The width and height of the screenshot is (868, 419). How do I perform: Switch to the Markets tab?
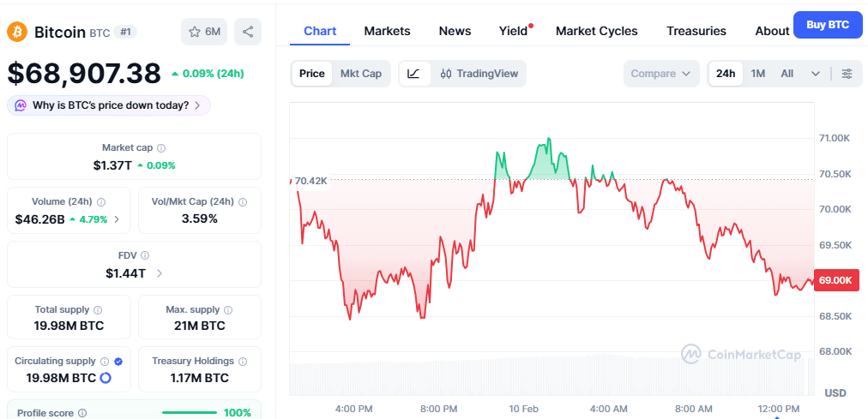(x=387, y=31)
